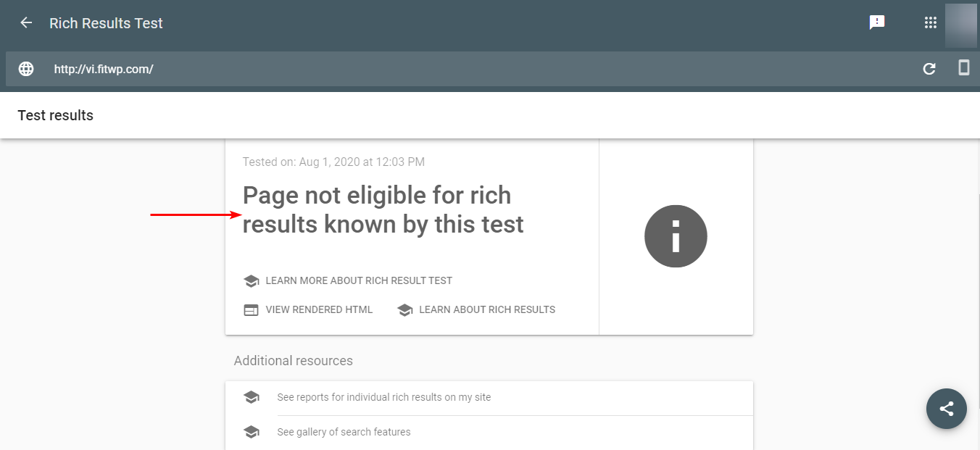Open 'Learn more about rich result test'
Viewport: 980px width, 450px height.
[359, 280]
